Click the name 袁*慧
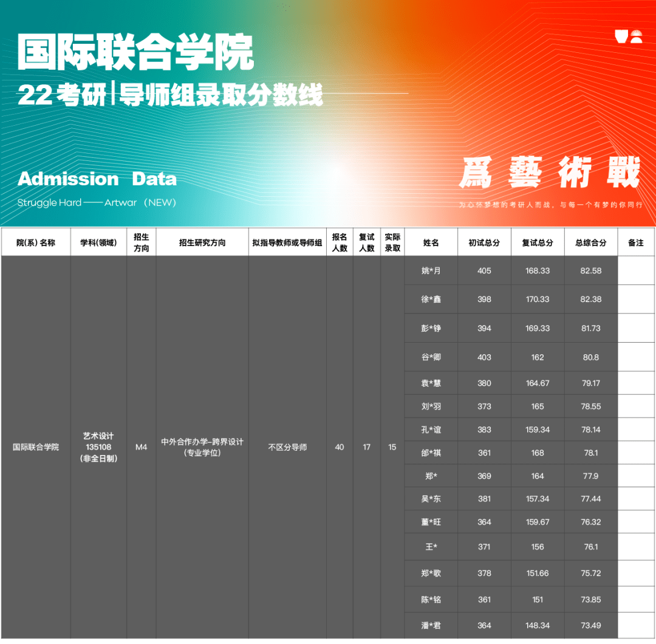 click(431, 383)
